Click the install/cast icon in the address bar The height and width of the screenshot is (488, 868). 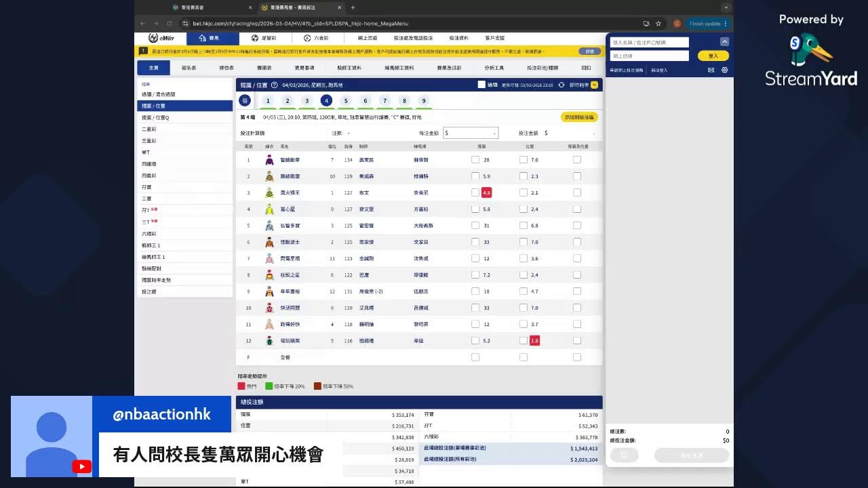point(646,24)
